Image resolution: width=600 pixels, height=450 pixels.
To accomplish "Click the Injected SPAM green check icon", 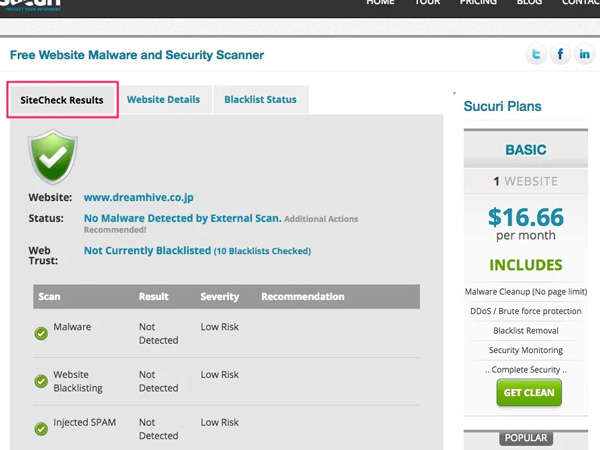I will pyautogui.click(x=41, y=429).
